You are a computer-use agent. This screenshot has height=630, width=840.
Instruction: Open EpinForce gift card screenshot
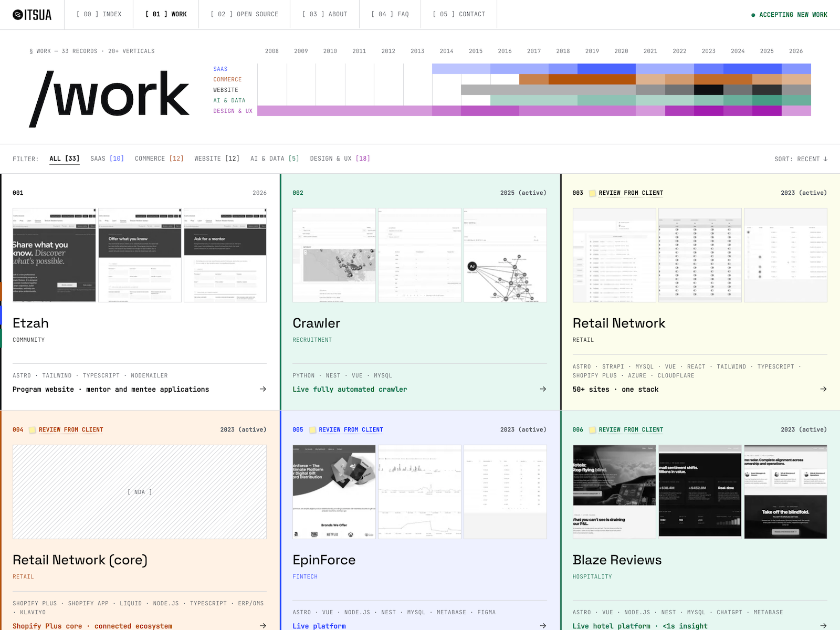334,492
